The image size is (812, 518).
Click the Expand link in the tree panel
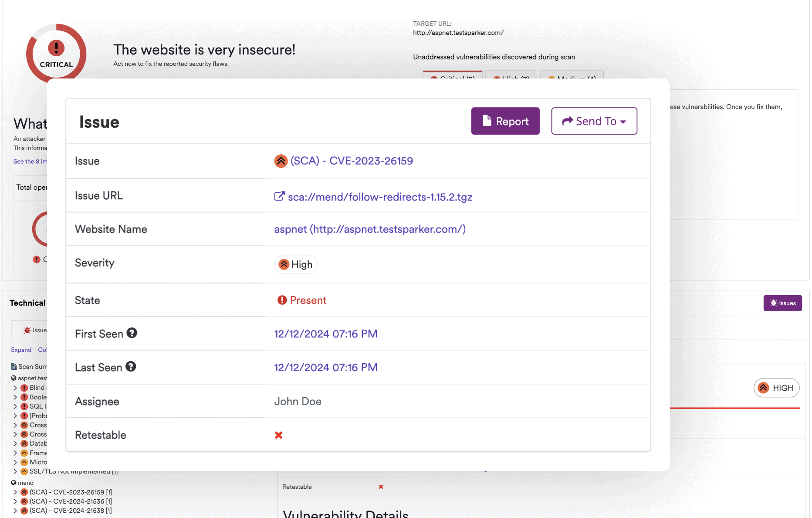coord(21,350)
